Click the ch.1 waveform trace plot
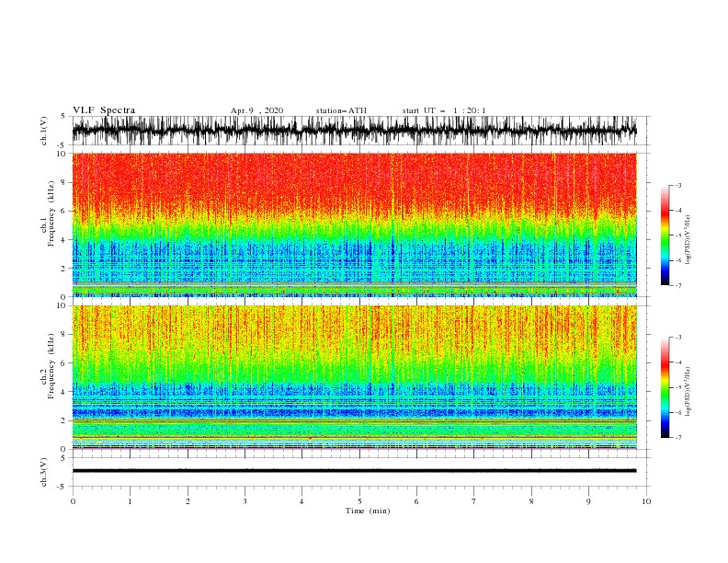 point(354,131)
